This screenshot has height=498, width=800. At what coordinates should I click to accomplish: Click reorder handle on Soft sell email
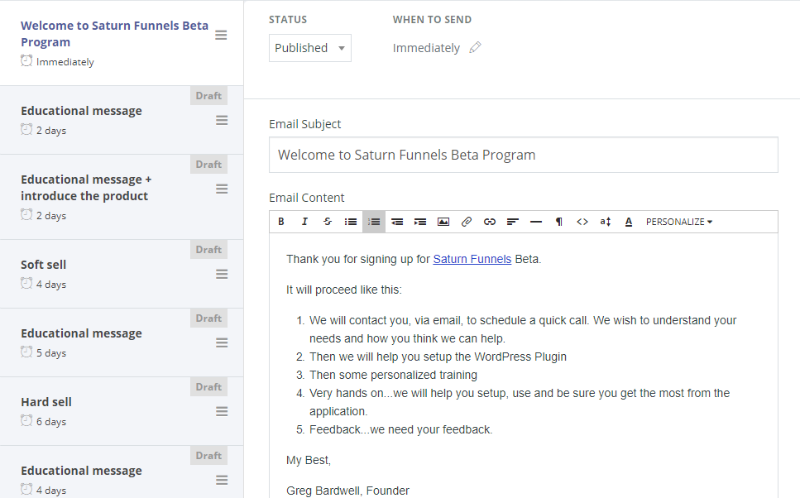click(x=221, y=274)
